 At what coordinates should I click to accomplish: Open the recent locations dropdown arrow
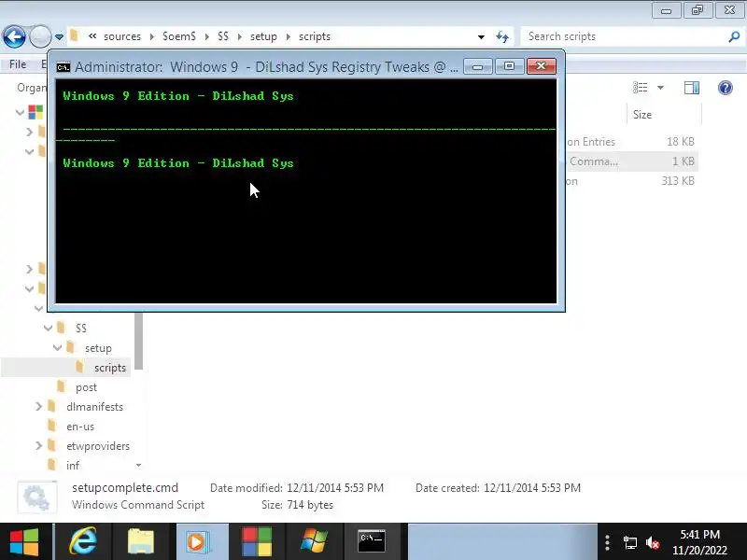click(x=59, y=36)
